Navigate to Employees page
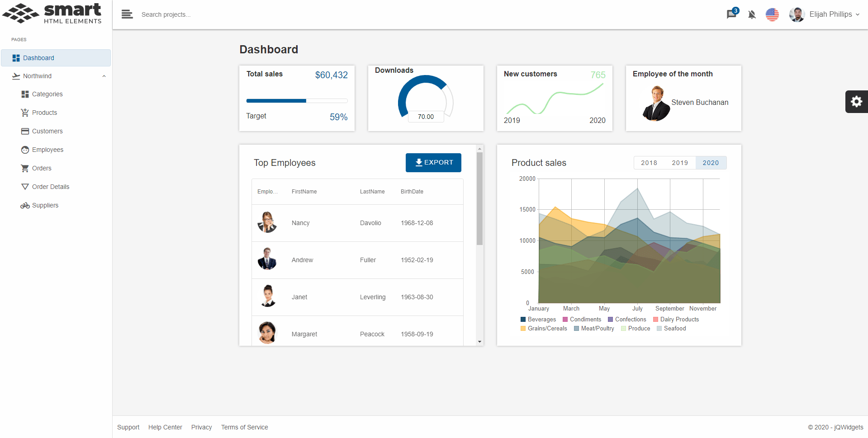The height and width of the screenshot is (438, 868). pos(47,150)
